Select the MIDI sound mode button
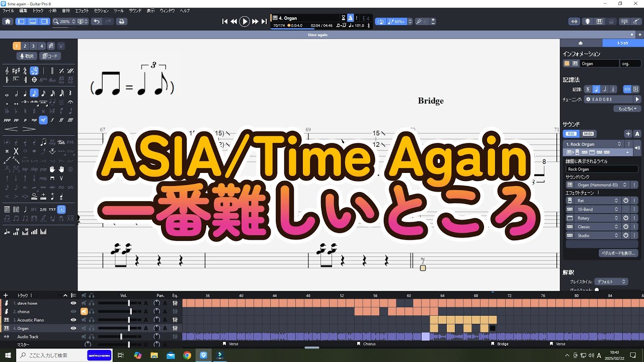 click(x=588, y=134)
